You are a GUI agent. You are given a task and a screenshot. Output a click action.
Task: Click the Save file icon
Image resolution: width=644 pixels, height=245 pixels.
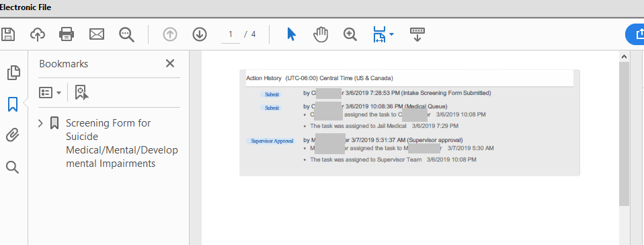point(8,34)
